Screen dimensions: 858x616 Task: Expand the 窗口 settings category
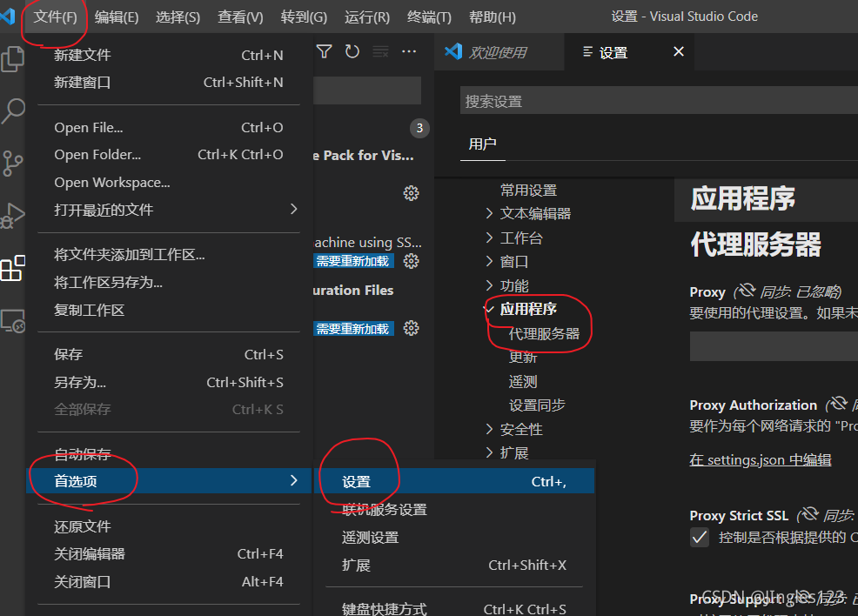[x=489, y=262]
